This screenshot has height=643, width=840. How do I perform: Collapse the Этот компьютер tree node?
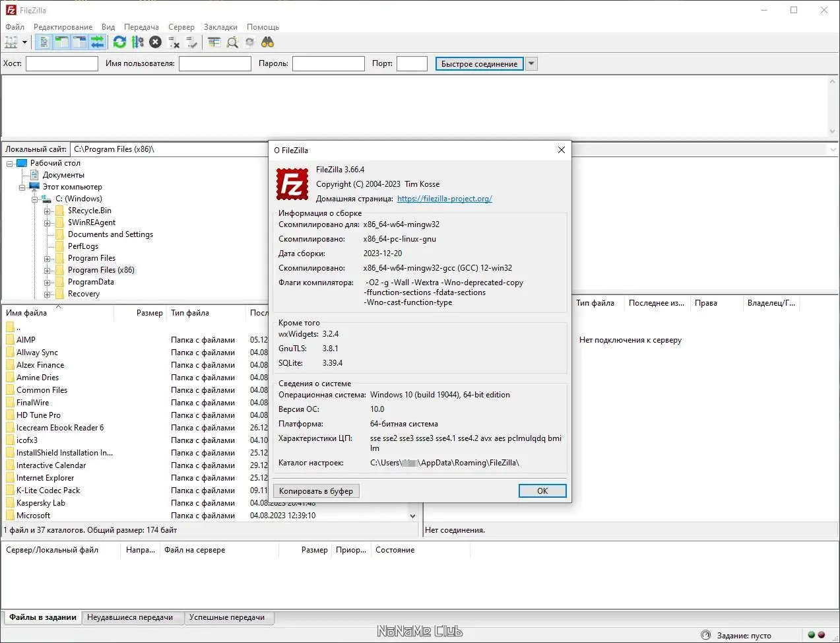click(22, 187)
